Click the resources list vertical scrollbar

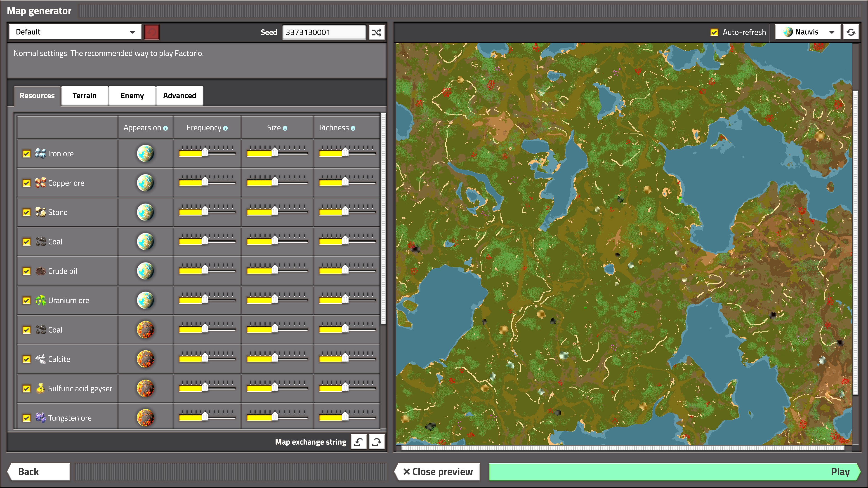pyautogui.click(x=383, y=219)
